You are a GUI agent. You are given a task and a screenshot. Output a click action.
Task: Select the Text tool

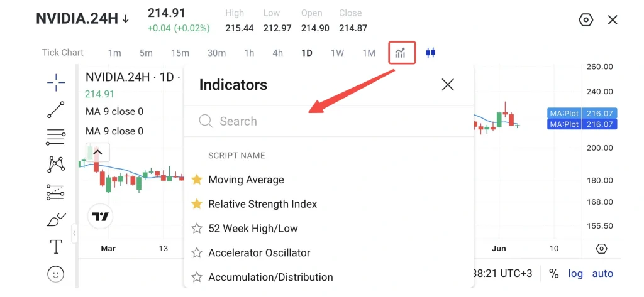pos(55,247)
